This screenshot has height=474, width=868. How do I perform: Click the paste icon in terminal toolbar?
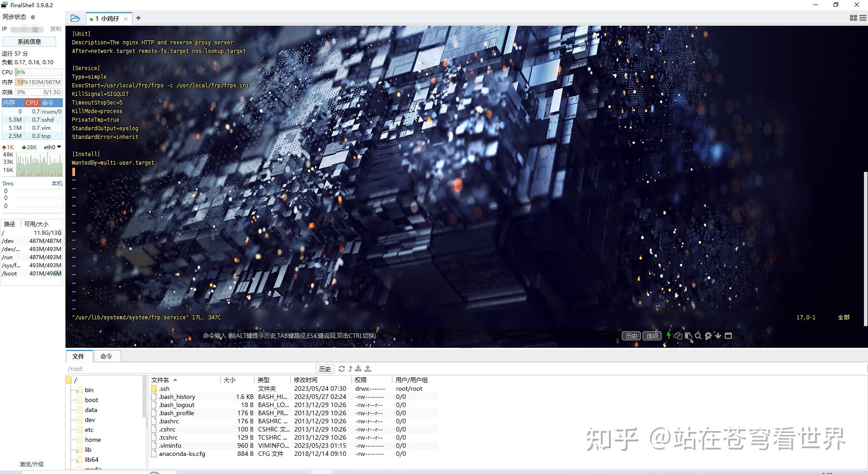pyautogui.click(x=688, y=336)
